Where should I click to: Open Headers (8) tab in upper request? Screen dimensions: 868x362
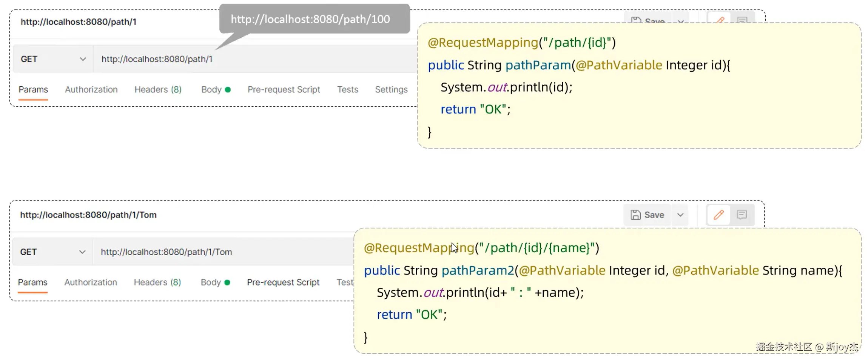pos(158,90)
